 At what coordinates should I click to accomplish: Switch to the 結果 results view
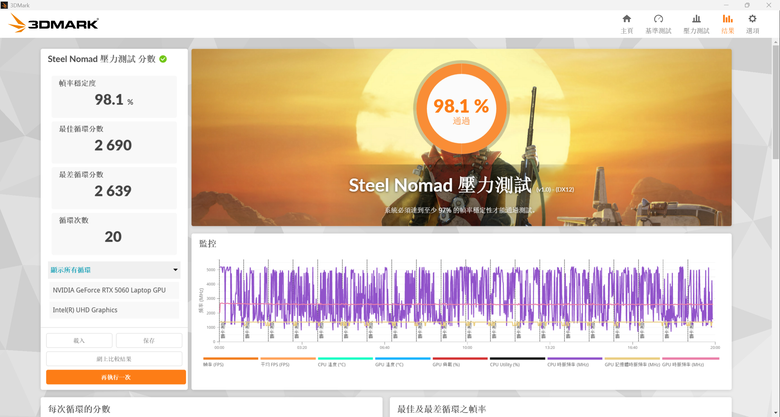(x=728, y=24)
